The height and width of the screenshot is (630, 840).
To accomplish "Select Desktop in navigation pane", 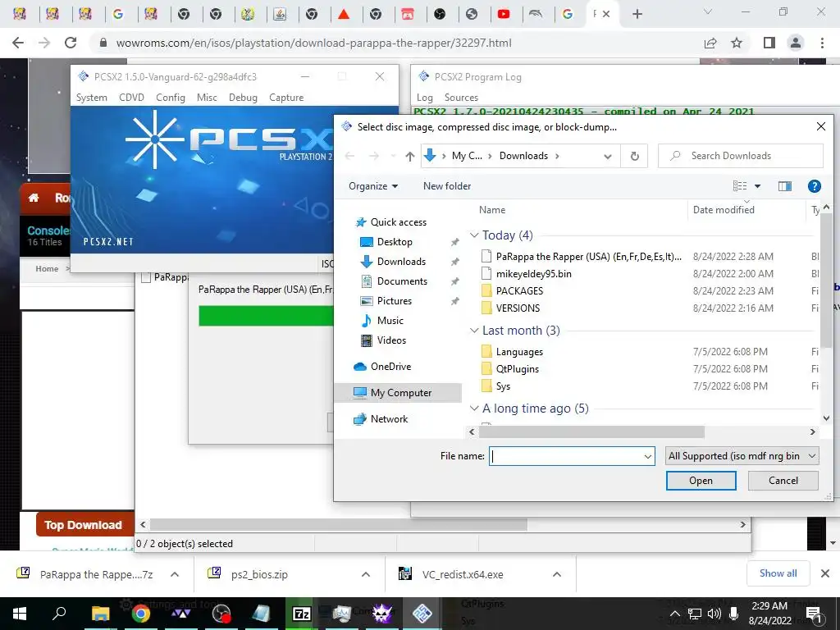I will coord(395,242).
